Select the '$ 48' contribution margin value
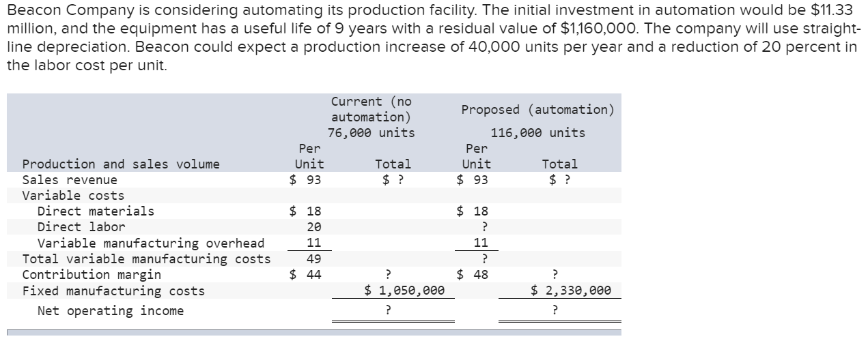Image resolution: width=868 pixels, height=341 pixels. pos(473,275)
